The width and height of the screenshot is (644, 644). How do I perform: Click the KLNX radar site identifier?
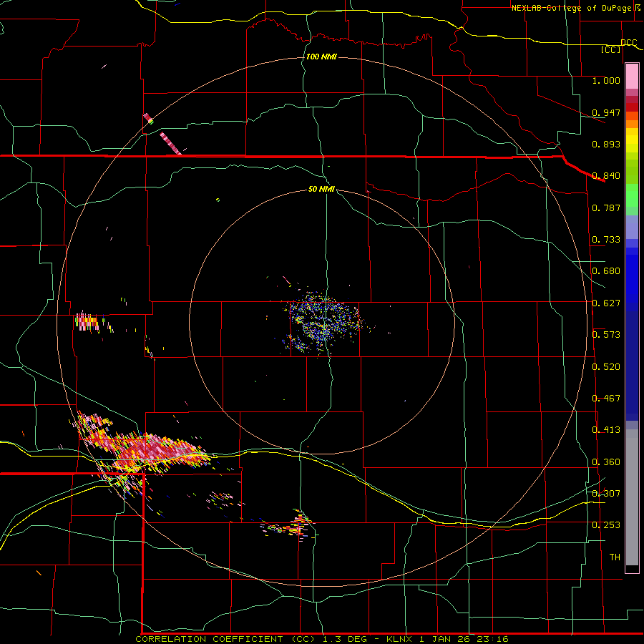click(x=400, y=639)
